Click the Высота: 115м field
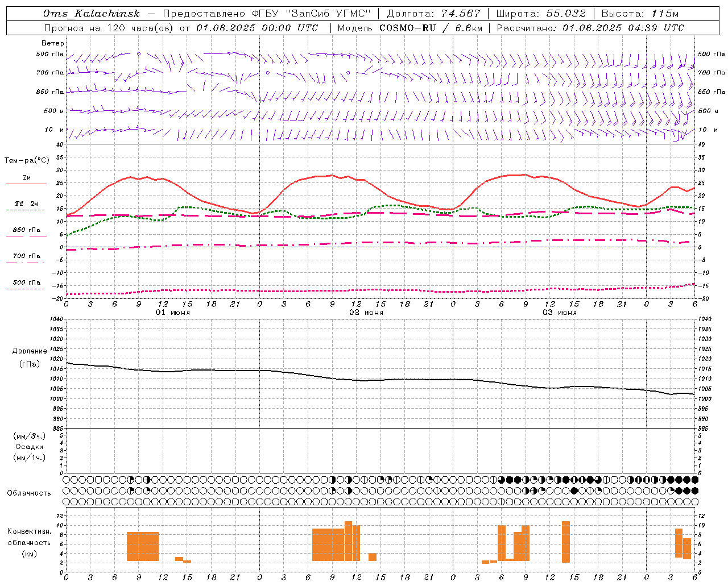 [640, 14]
